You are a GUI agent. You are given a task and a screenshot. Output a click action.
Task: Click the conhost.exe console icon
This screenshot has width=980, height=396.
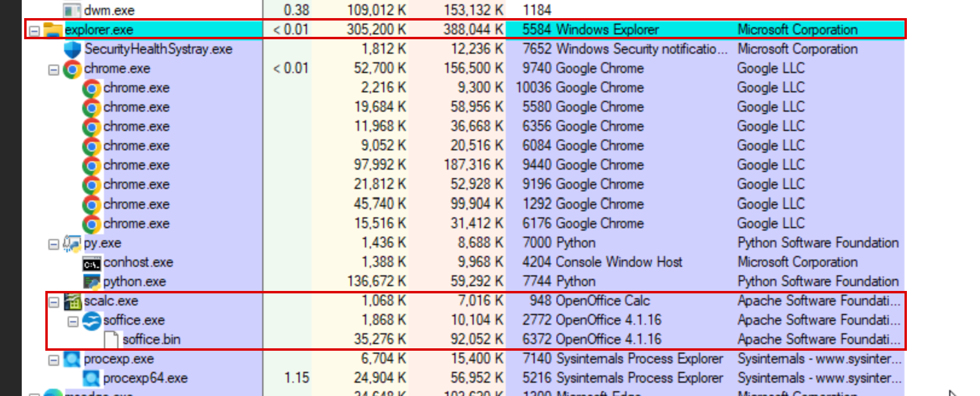(x=92, y=263)
